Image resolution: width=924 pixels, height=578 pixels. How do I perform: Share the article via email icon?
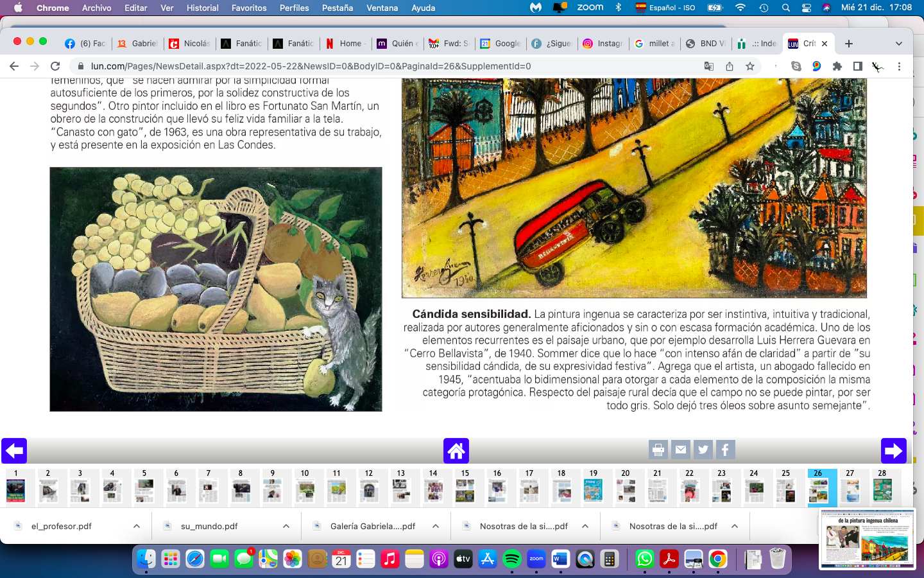[680, 450]
